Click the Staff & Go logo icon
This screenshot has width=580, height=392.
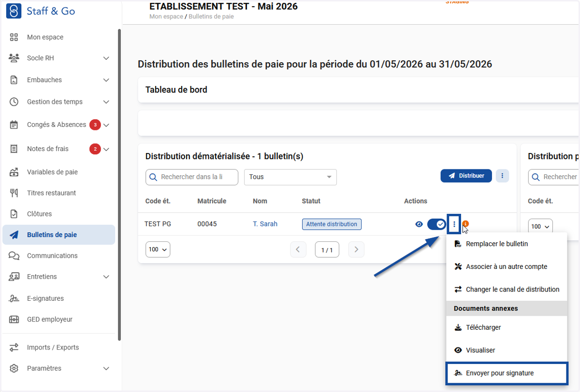(14, 11)
